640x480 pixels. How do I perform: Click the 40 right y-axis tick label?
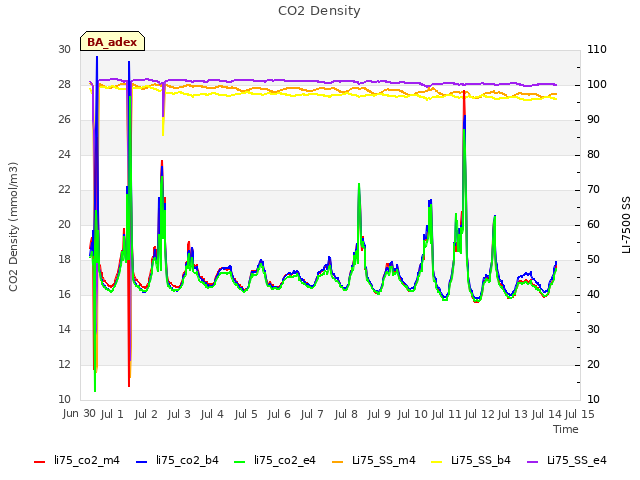pyautogui.click(x=593, y=295)
